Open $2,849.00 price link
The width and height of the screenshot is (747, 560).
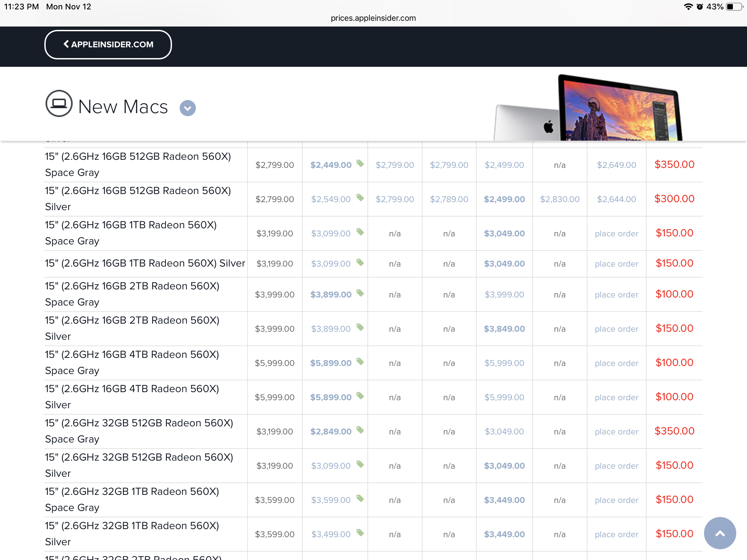coord(331,431)
